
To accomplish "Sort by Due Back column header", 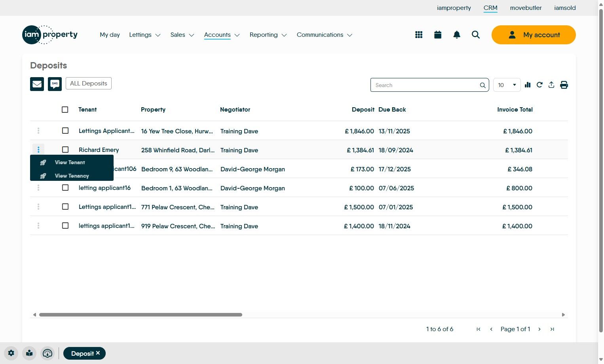I will coord(392,110).
